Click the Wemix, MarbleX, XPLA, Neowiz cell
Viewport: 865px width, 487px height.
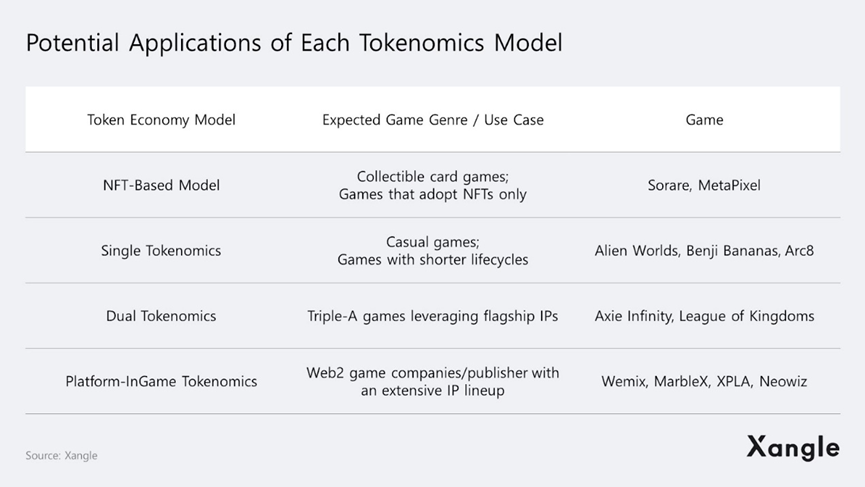click(x=704, y=381)
